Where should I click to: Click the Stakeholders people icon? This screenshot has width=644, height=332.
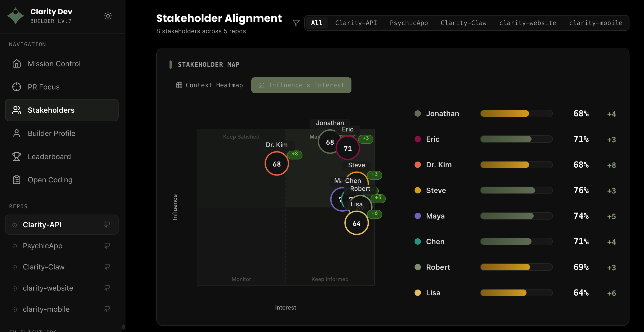coord(16,110)
